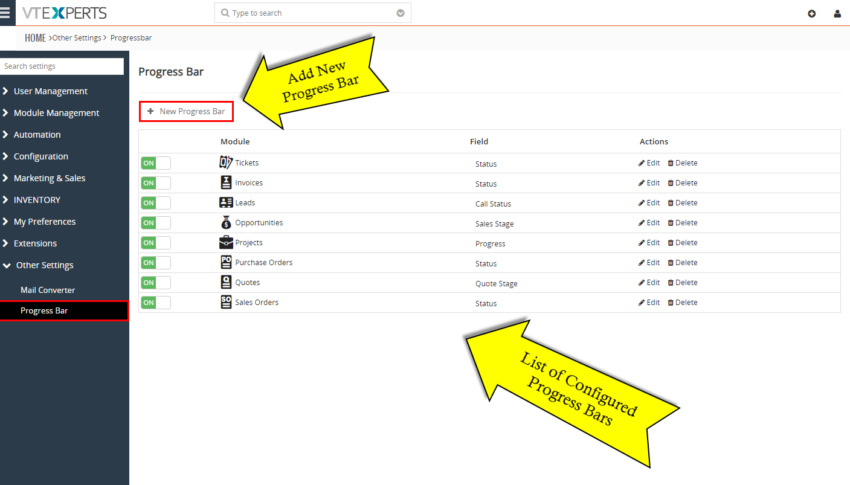Image resolution: width=850 pixels, height=485 pixels.
Task: Edit the Leads progress bar
Action: [649, 203]
